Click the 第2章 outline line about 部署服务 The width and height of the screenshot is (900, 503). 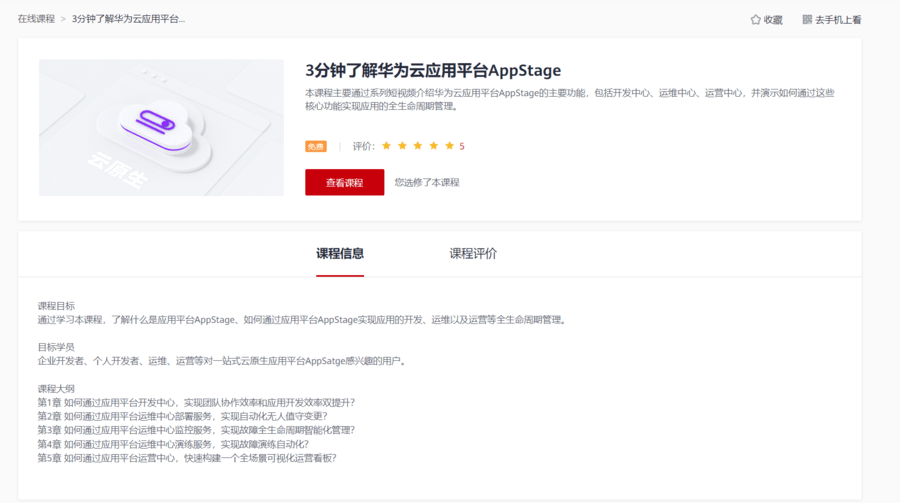pos(183,416)
